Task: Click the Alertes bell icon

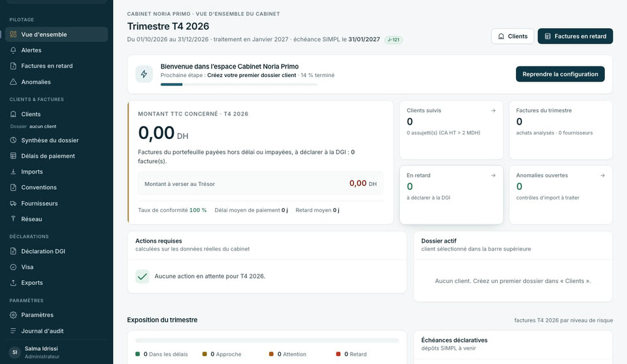Action: pyautogui.click(x=13, y=50)
